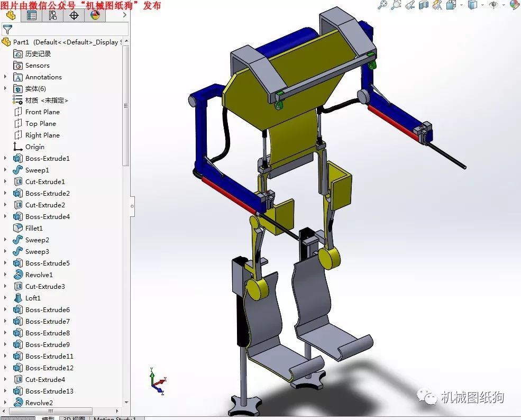Click the Cut-Extrude3 feature icon
The height and width of the screenshot is (420, 521).
pyautogui.click(x=17, y=286)
